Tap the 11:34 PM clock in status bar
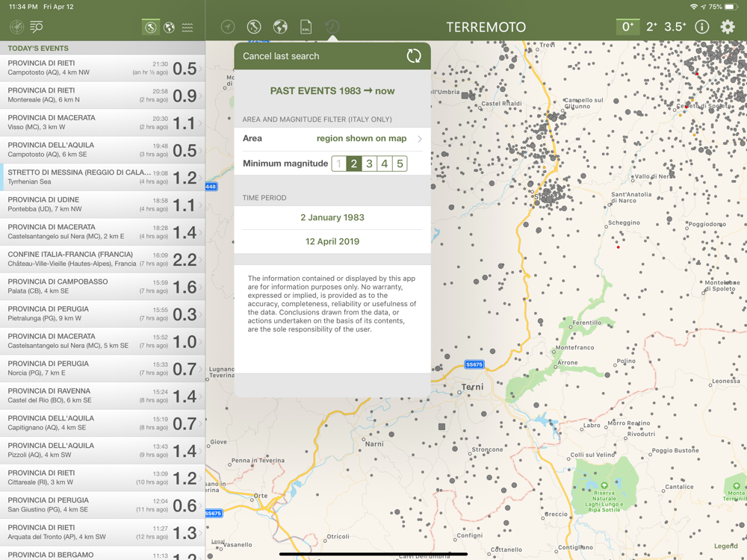Image resolution: width=747 pixels, height=560 pixels. coord(23,7)
